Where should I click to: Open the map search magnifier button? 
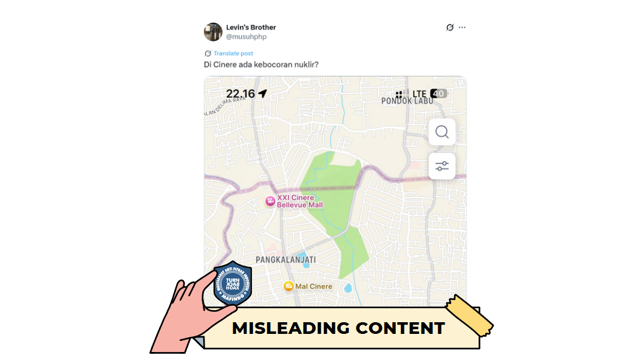point(442,132)
